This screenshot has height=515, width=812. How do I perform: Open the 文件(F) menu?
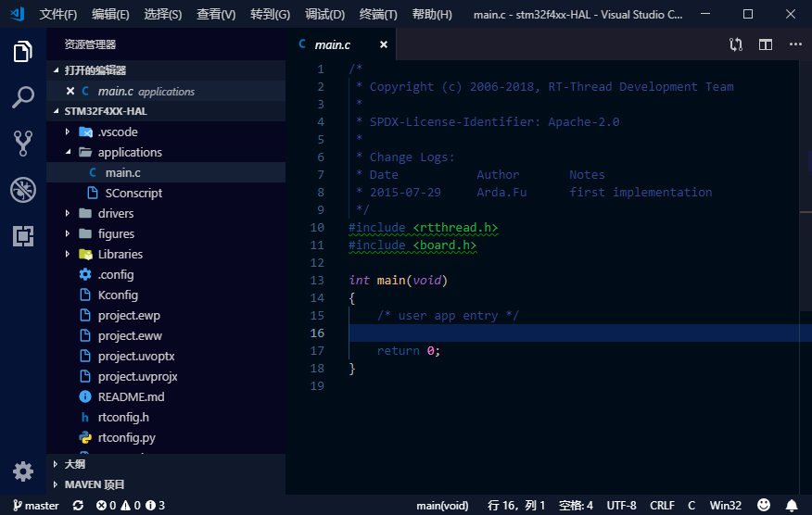[58, 15]
